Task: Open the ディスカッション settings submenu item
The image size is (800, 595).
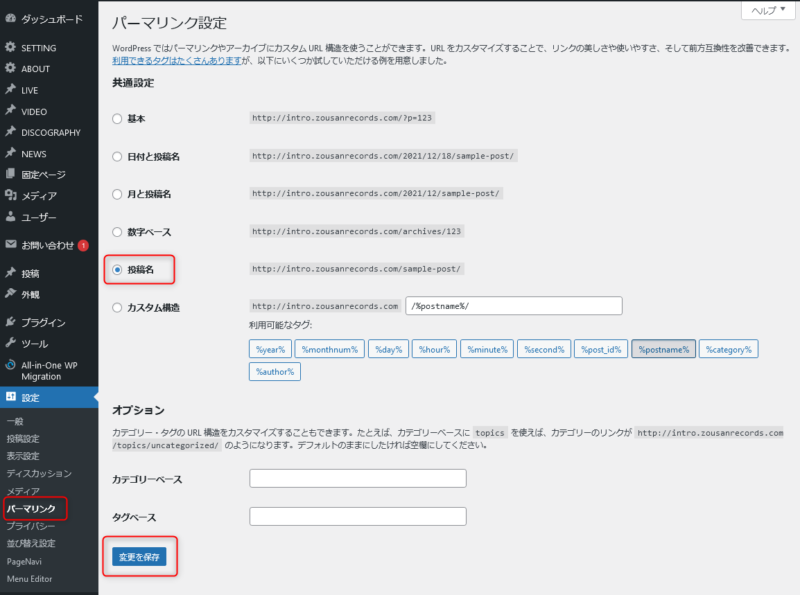Action: tap(39, 473)
